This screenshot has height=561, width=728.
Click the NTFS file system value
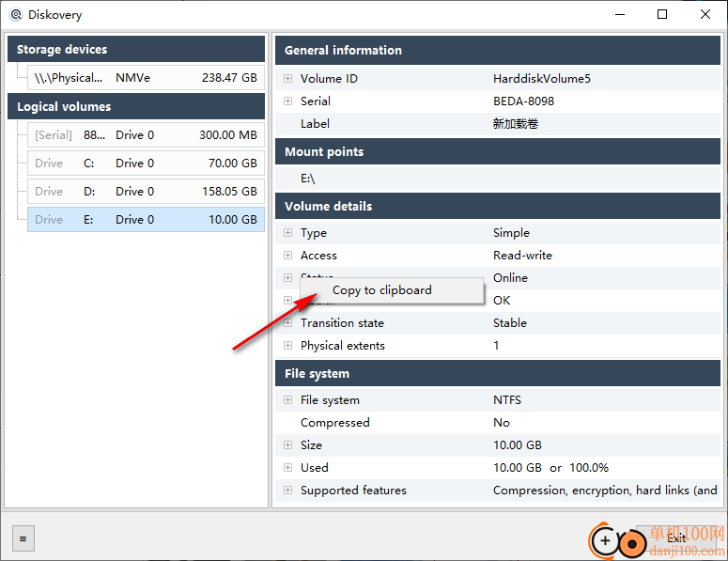click(x=507, y=400)
